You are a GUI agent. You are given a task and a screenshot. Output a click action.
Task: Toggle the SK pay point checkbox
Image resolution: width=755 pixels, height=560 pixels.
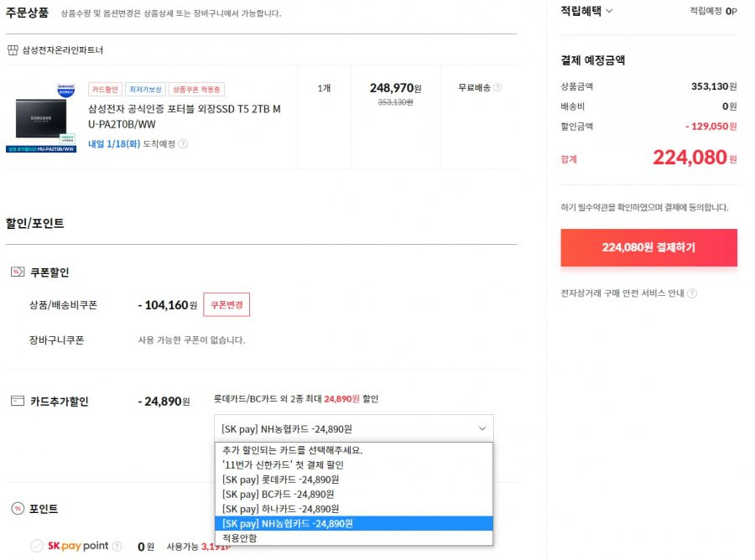(37, 546)
